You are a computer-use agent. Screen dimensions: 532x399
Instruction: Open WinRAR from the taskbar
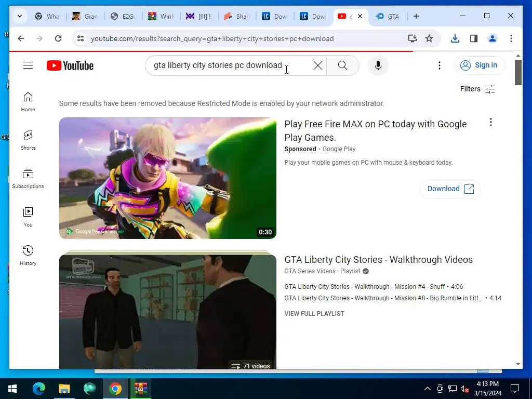(x=140, y=389)
